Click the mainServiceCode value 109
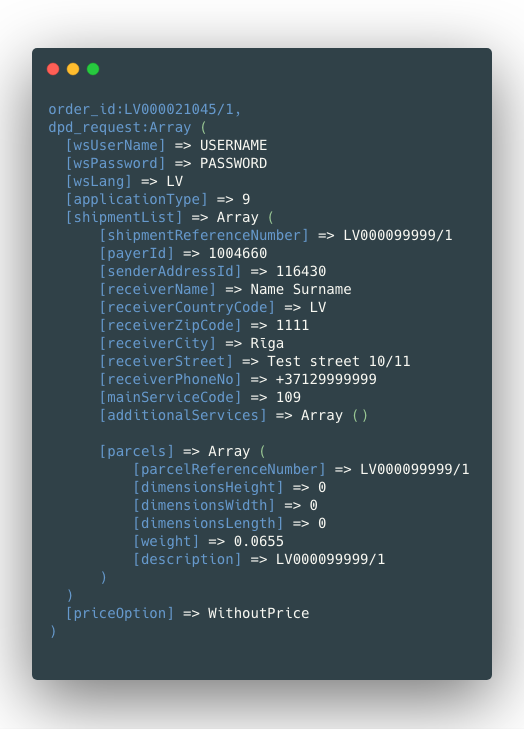 tap(288, 398)
